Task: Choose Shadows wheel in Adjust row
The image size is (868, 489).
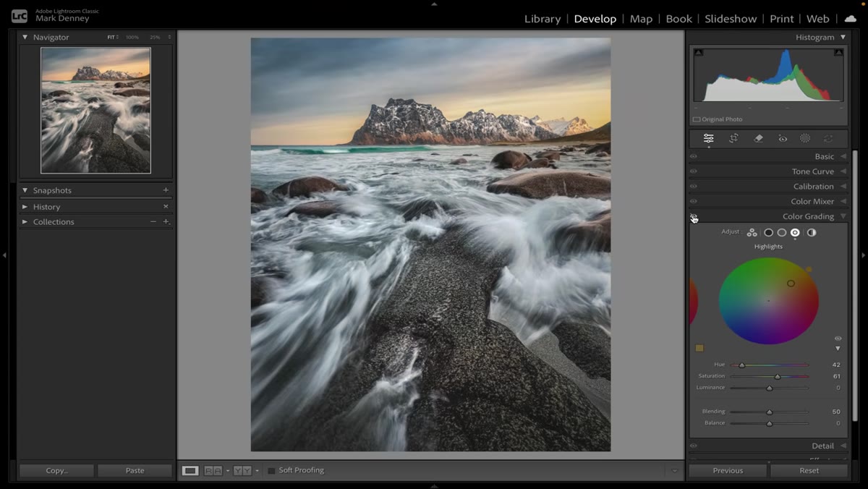Action: pos(768,232)
